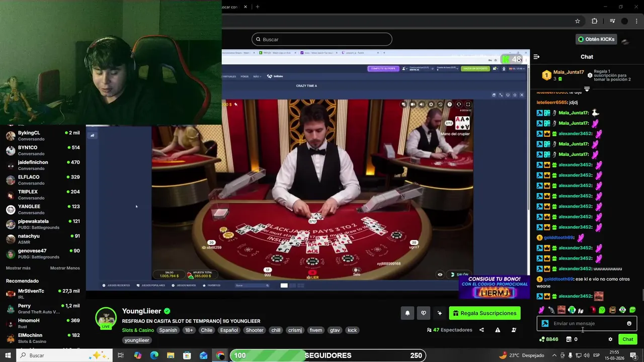
Task: Open BykingCL channel in sidebar
Action: 43,136
